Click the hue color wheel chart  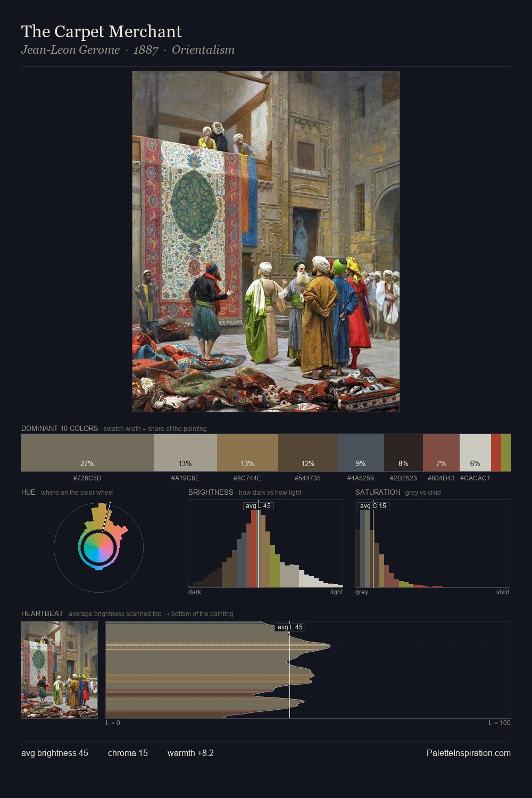pos(98,547)
